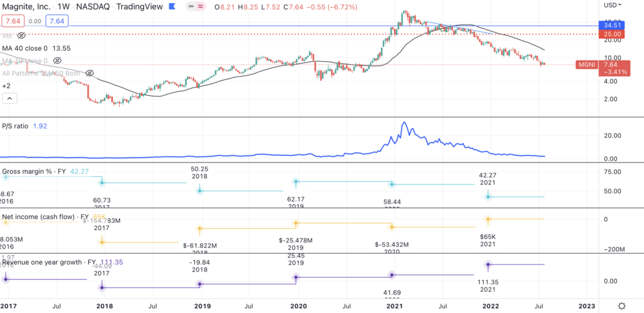
Task: Click the indicator status pill in the header
Action: 197,7
